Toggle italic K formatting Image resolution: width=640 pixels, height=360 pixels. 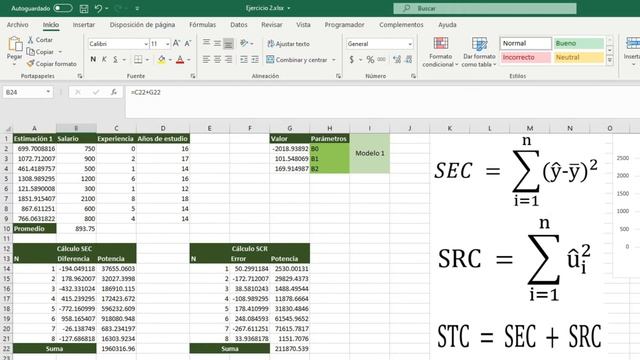point(104,60)
